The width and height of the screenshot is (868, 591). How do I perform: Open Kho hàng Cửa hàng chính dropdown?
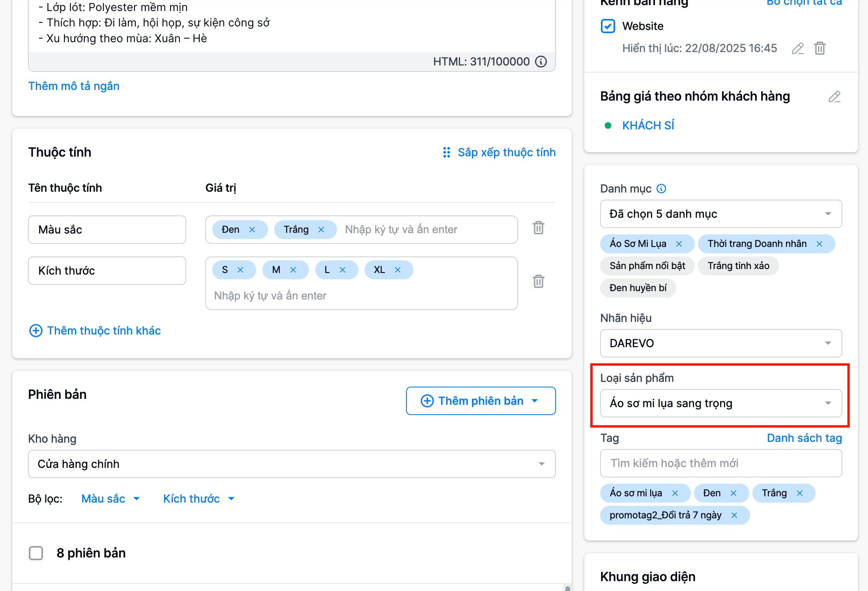(x=292, y=464)
